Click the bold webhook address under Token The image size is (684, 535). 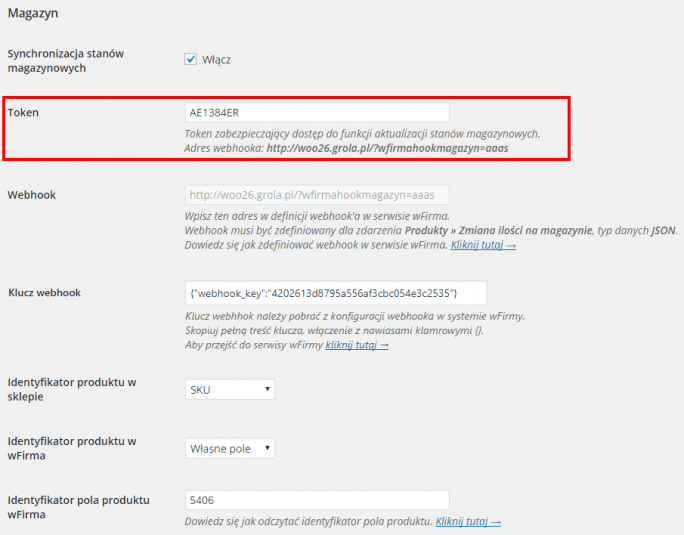[x=387, y=148]
